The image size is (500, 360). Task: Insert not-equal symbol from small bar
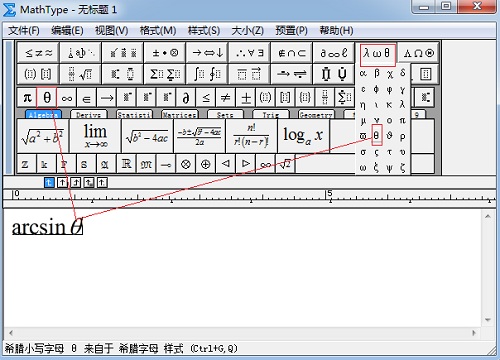click(226, 98)
